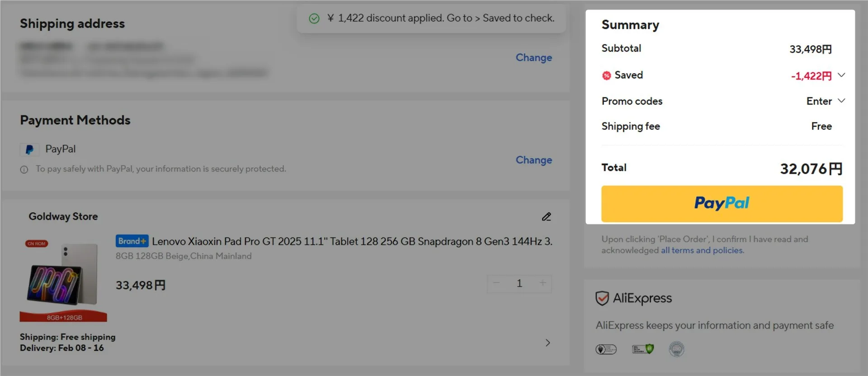Click the info icon next to PayPal safety note
The width and height of the screenshot is (868, 376).
click(24, 170)
